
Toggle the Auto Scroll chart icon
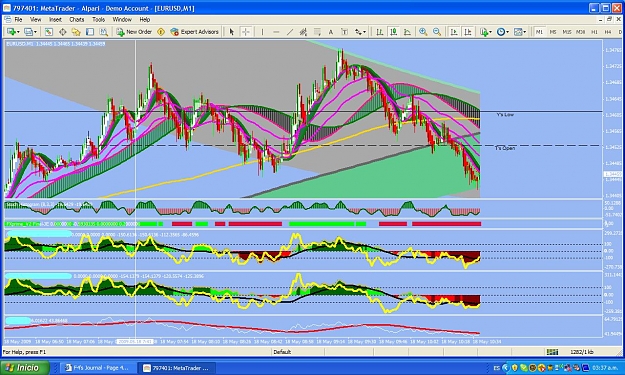pos(454,32)
